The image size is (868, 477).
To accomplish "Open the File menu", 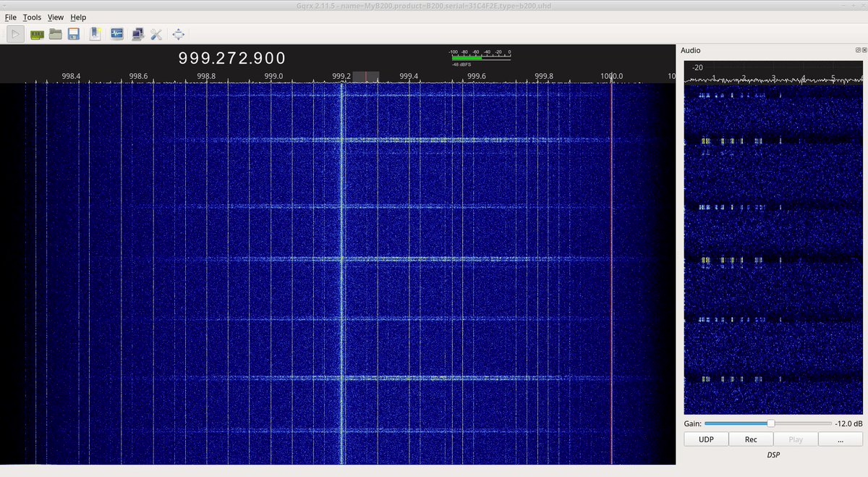I will 11,17.
